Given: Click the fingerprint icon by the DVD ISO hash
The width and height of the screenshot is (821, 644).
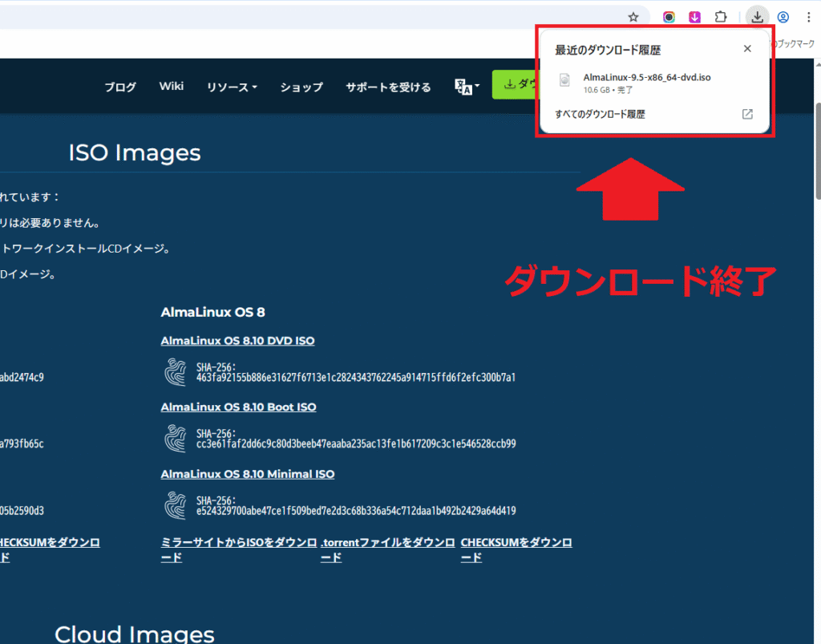Looking at the screenshot, I should click(x=176, y=372).
